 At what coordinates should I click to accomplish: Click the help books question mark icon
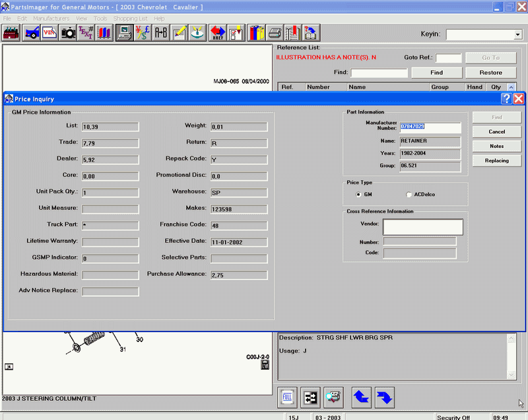311,33
